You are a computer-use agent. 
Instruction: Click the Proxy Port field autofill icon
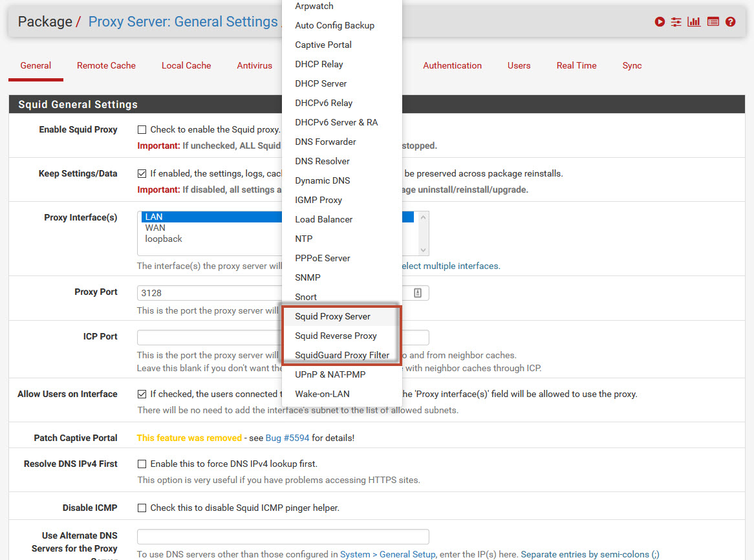point(417,293)
